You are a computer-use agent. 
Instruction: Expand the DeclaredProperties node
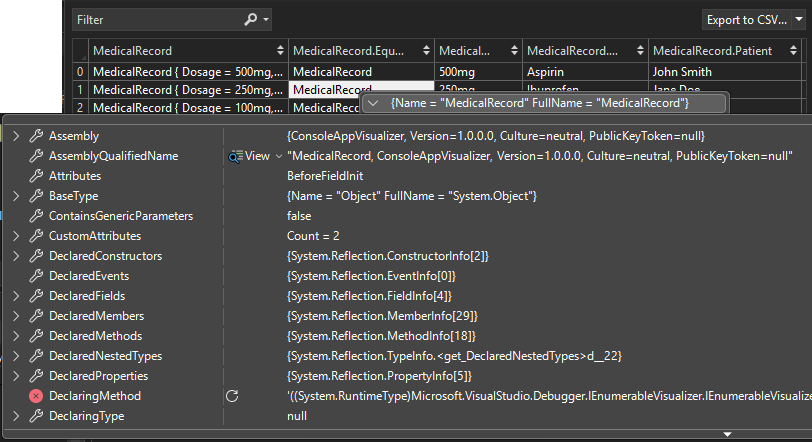(x=16, y=376)
